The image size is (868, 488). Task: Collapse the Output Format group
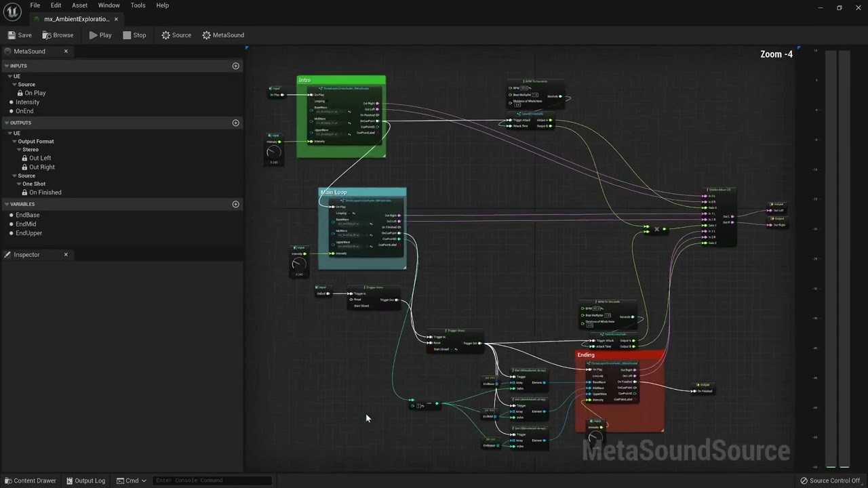pos(14,142)
